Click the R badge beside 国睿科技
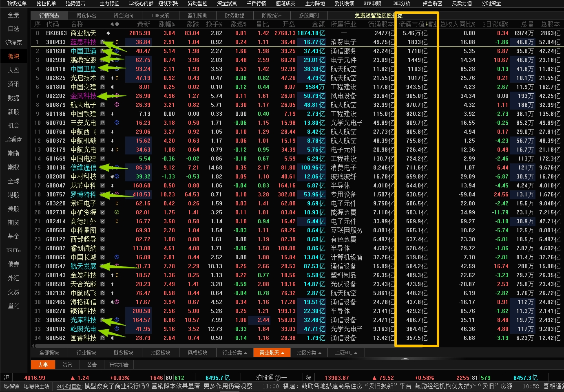Viewport: 564px width, 392px height. (103, 338)
